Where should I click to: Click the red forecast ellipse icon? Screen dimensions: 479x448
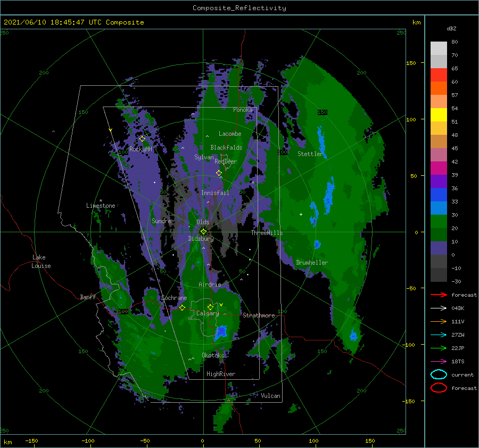[439, 388]
